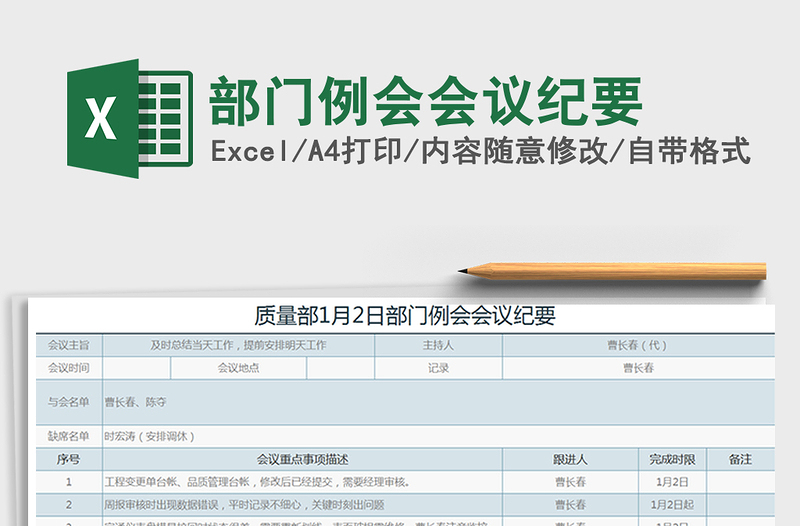Click the host cell 曹长春（代）
The width and height of the screenshot is (800, 526).
click(x=637, y=345)
